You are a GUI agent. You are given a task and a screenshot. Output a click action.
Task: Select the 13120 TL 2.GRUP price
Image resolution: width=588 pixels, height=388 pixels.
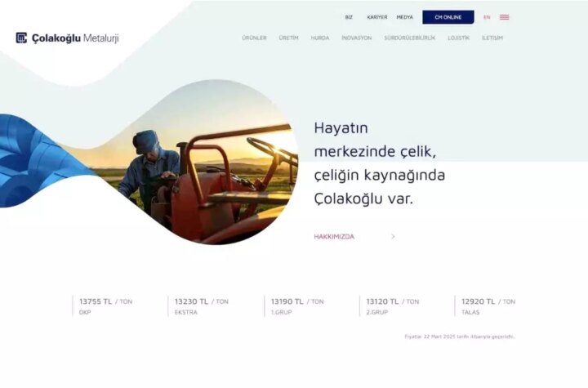(393, 306)
